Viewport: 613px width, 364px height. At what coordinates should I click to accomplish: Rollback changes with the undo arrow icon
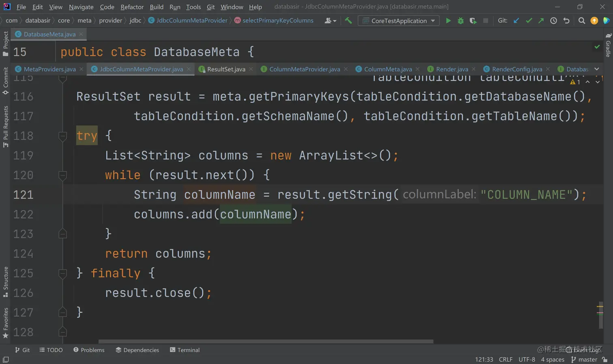point(566,20)
